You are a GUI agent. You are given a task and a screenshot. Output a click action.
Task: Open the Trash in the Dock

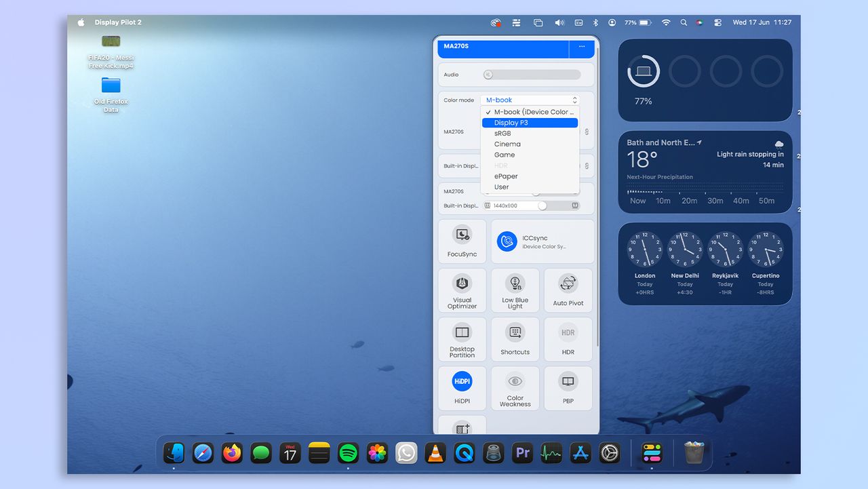point(694,452)
